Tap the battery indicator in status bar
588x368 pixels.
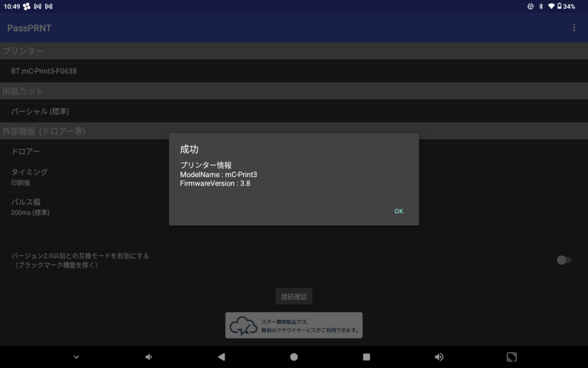coord(566,6)
